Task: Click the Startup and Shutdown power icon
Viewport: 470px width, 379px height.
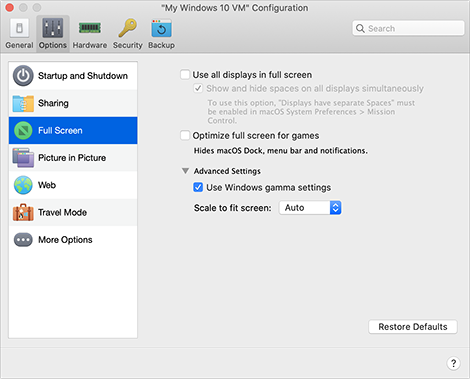Action: (x=23, y=76)
